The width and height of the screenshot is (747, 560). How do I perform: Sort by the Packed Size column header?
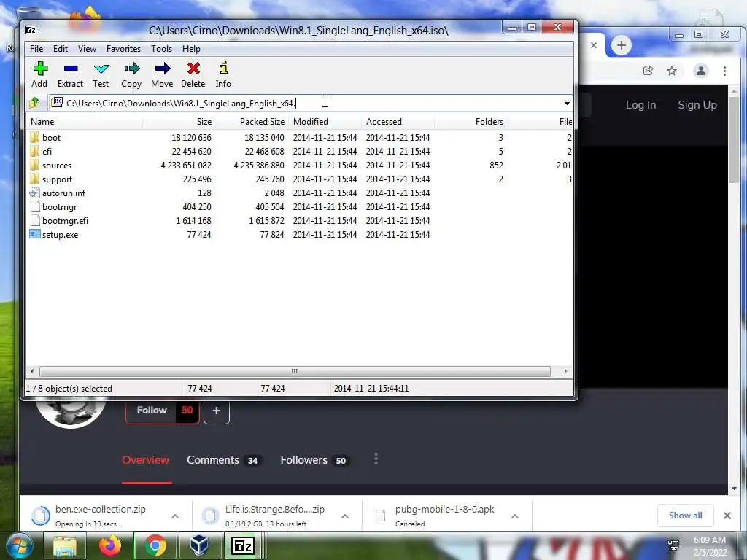point(252,122)
